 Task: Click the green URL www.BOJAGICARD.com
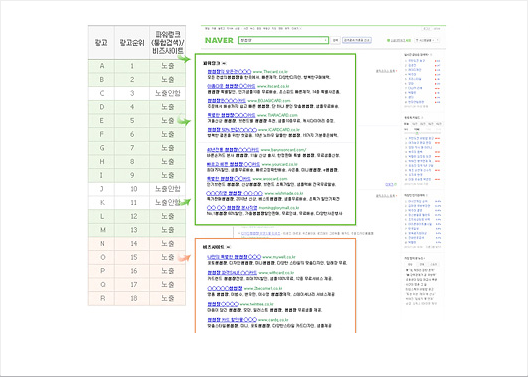point(269,101)
